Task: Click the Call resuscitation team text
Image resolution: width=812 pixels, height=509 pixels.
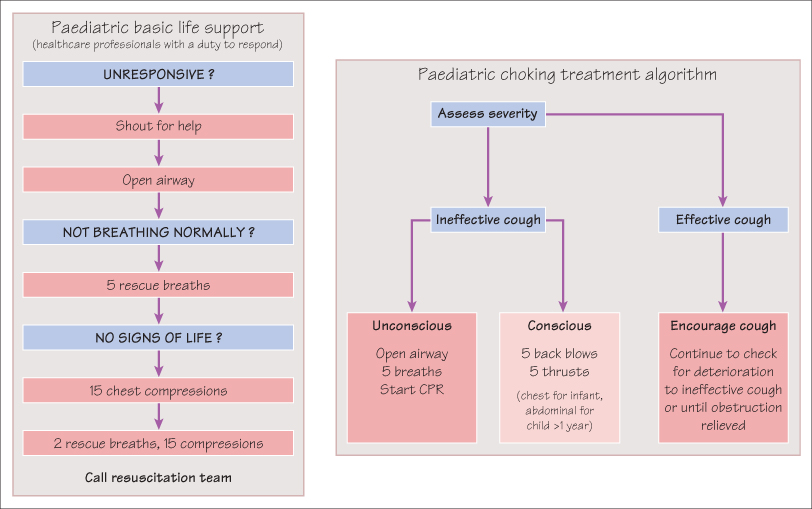Action: click(x=159, y=478)
